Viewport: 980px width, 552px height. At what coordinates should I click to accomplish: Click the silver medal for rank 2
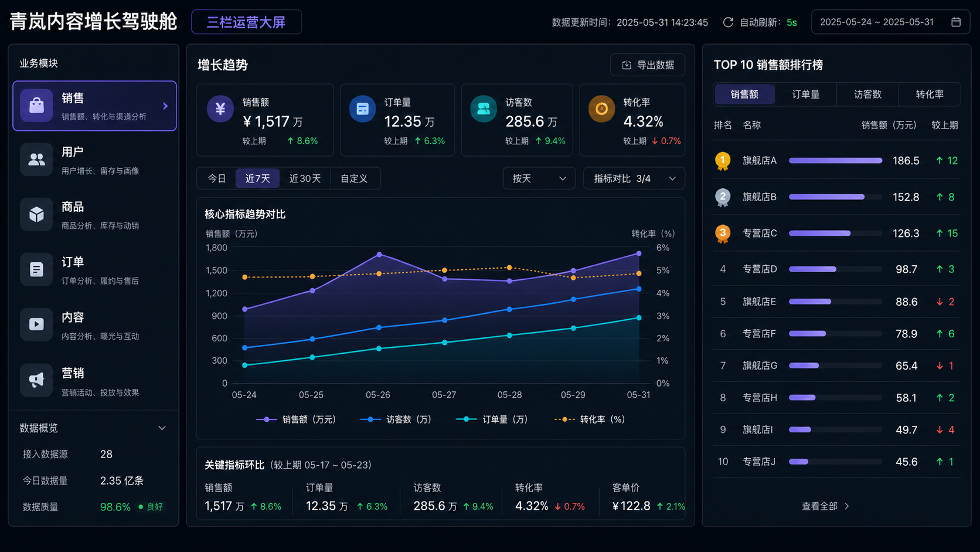point(723,197)
